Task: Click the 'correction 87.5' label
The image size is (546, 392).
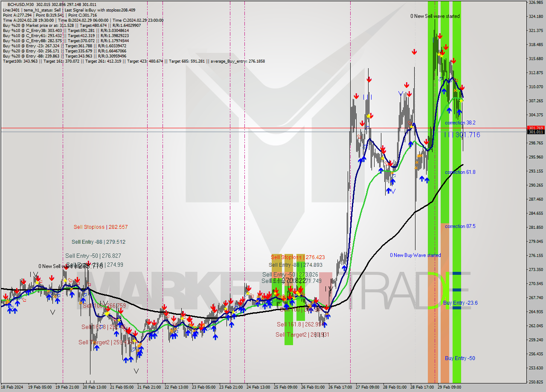Action: tap(460, 226)
